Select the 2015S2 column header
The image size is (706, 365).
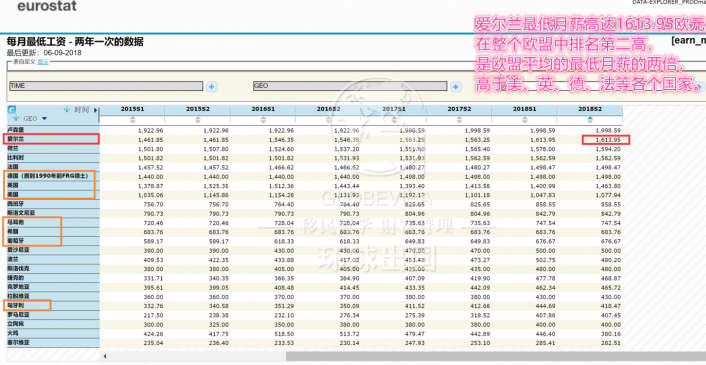[198, 110]
